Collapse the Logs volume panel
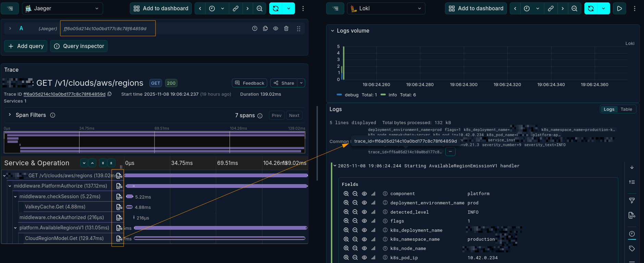The image size is (644, 263). point(332,31)
